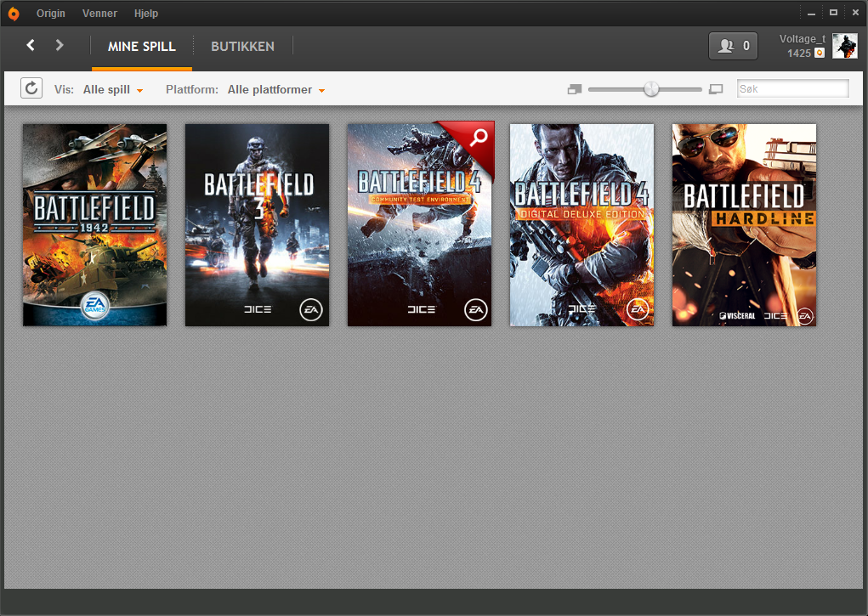Click the Voltage_t username
This screenshot has height=616, width=868.
pos(803,39)
